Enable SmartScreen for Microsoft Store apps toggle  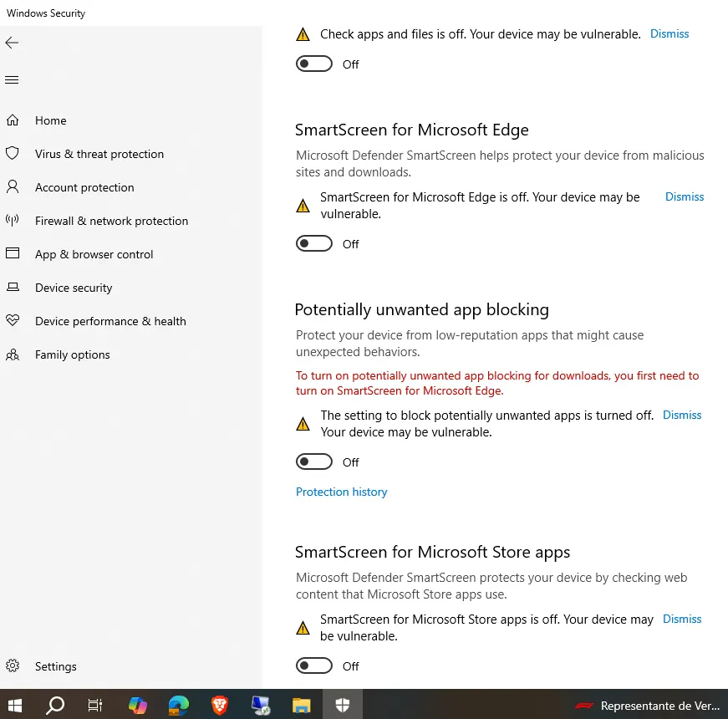click(x=314, y=665)
